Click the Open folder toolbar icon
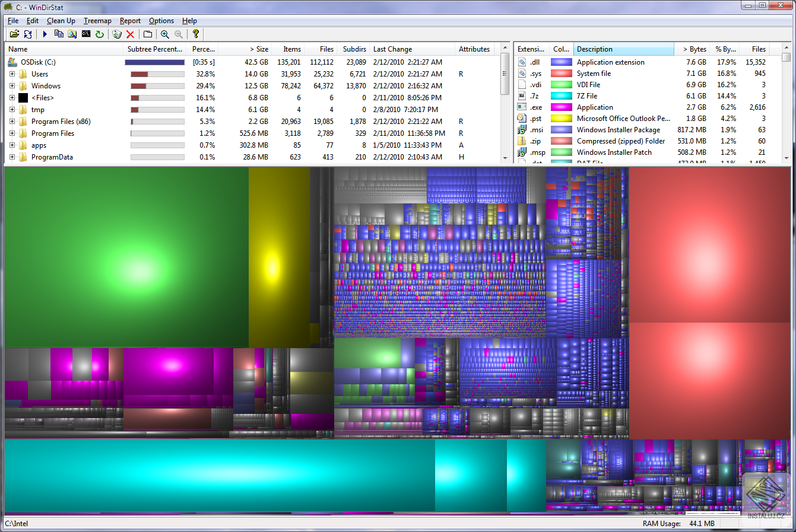The width and height of the screenshot is (796, 532). (x=14, y=34)
